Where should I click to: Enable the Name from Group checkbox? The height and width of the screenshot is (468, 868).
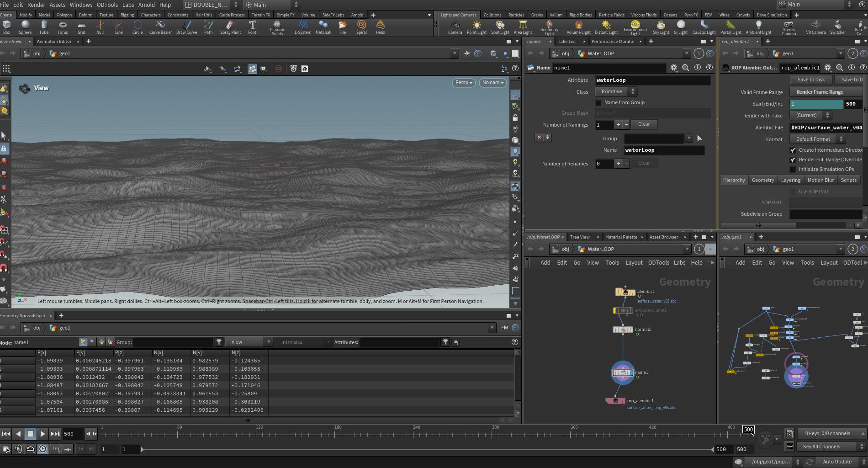pos(598,103)
